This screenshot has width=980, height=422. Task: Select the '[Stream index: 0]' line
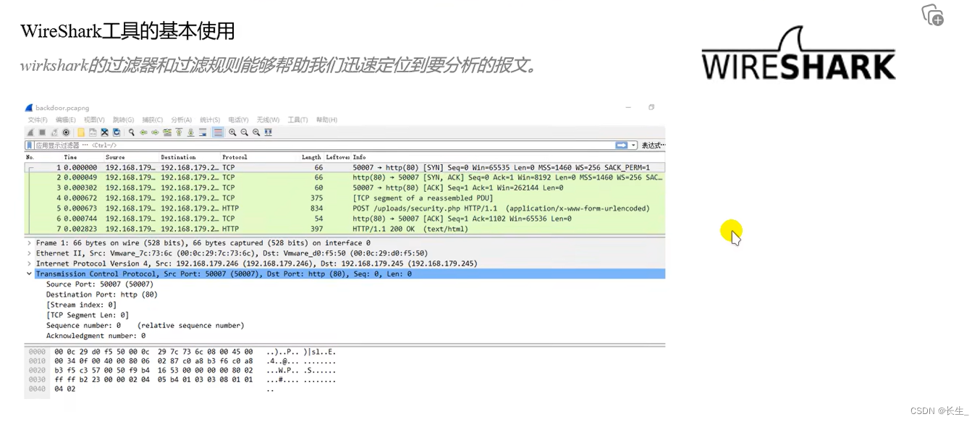81,305
